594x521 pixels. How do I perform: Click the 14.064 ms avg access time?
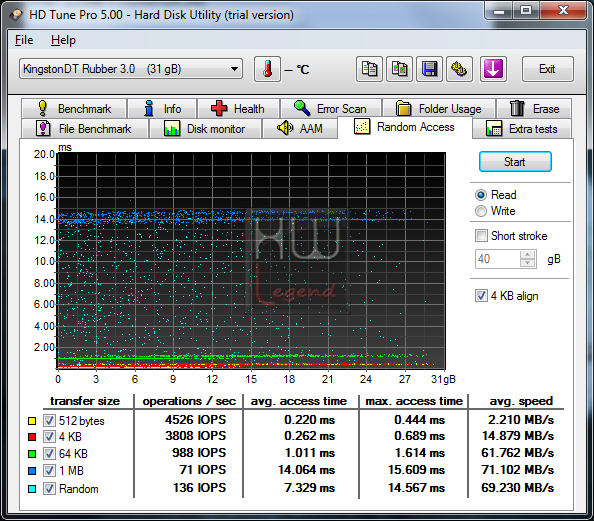306,470
